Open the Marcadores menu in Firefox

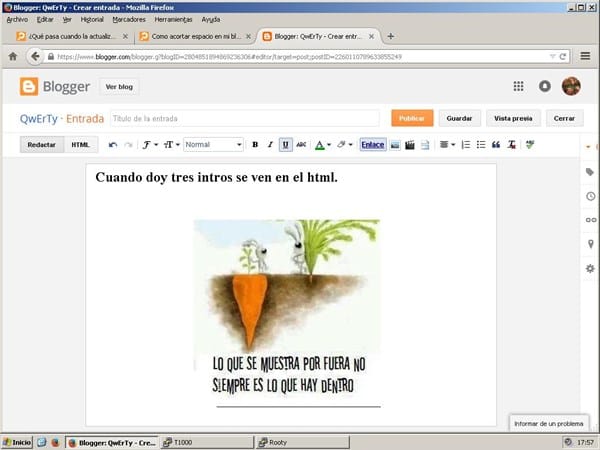128,19
